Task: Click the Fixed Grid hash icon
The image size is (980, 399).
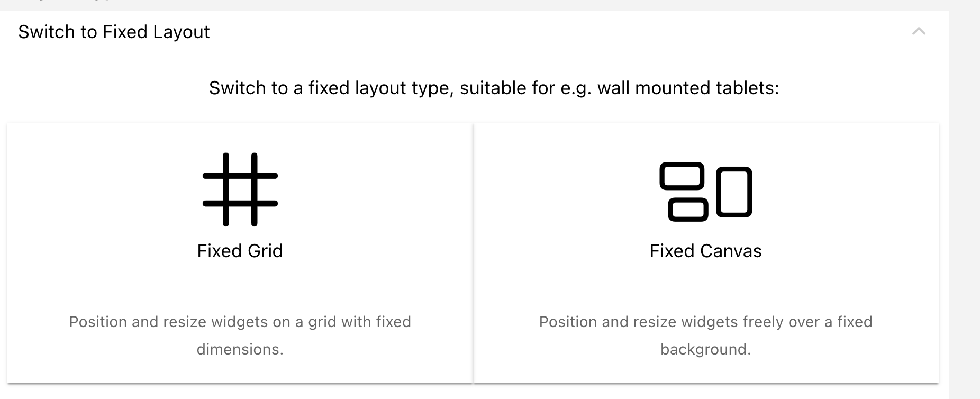Action: pos(240,189)
